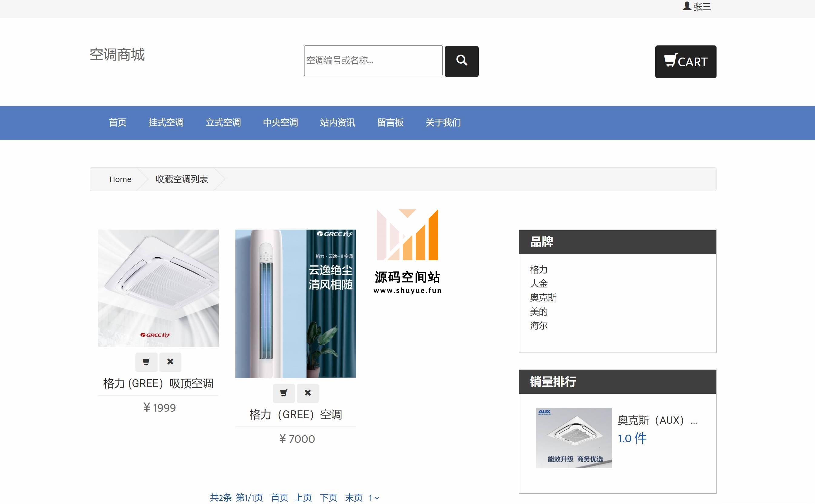Open the 关于我们 page

(x=443, y=123)
